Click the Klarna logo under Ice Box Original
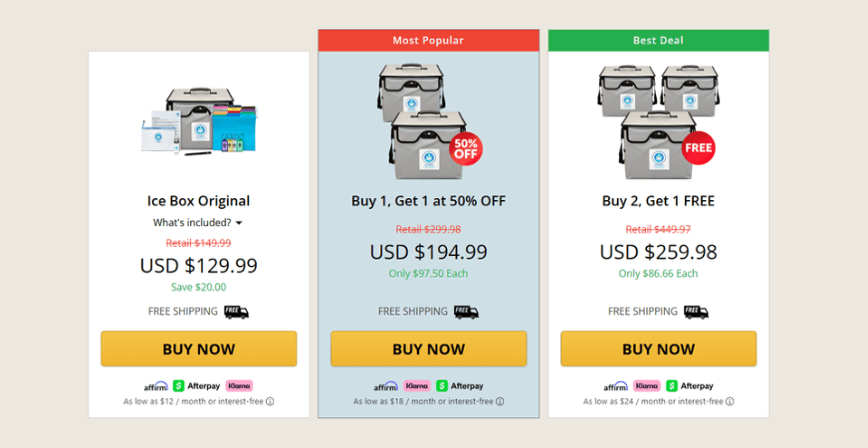This screenshot has width=868, height=448. click(239, 385)
